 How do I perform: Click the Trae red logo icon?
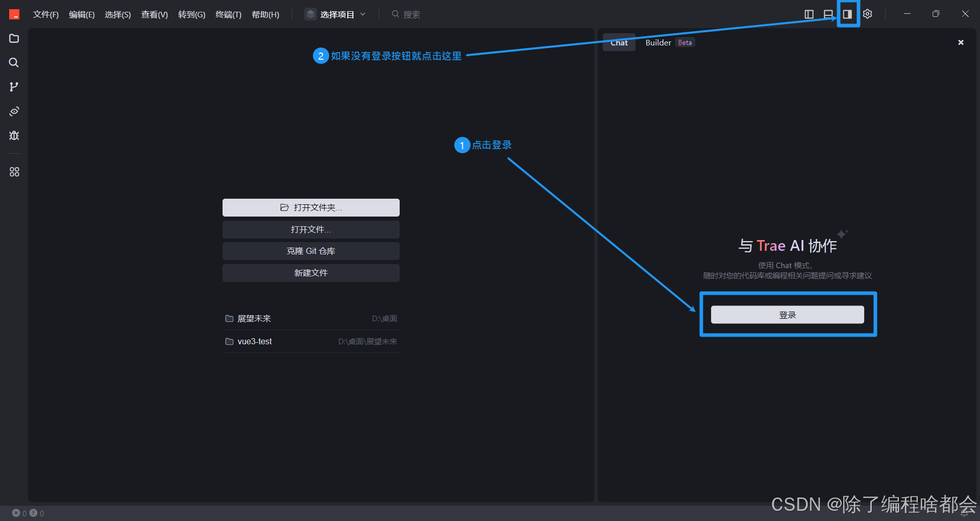(14, 14)
